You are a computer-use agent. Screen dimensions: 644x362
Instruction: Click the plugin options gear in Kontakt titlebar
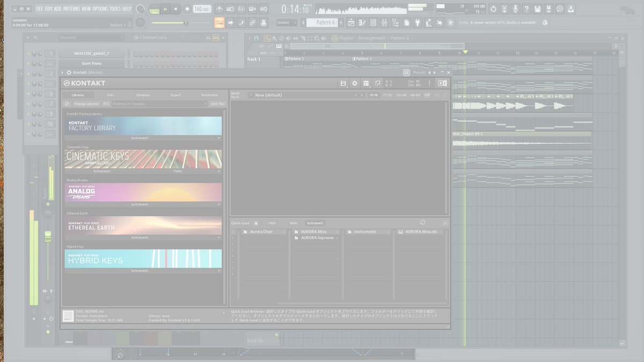(69, 72)
